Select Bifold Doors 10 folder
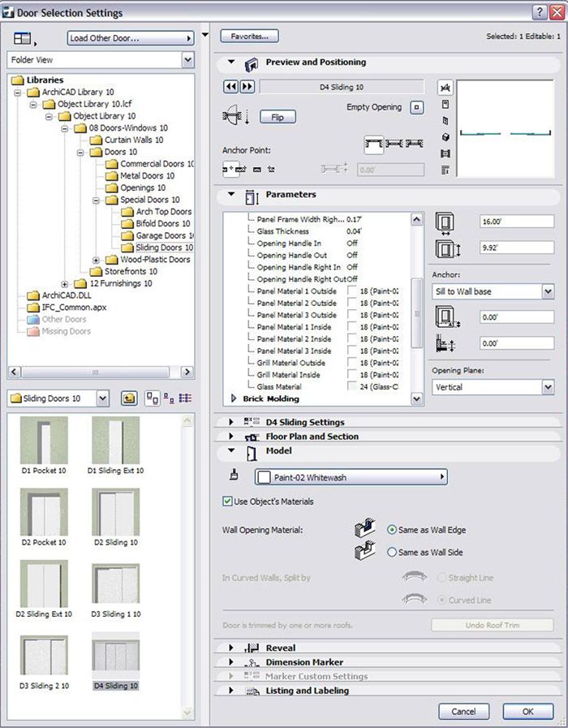568x728 pixels. pos(156,223)
